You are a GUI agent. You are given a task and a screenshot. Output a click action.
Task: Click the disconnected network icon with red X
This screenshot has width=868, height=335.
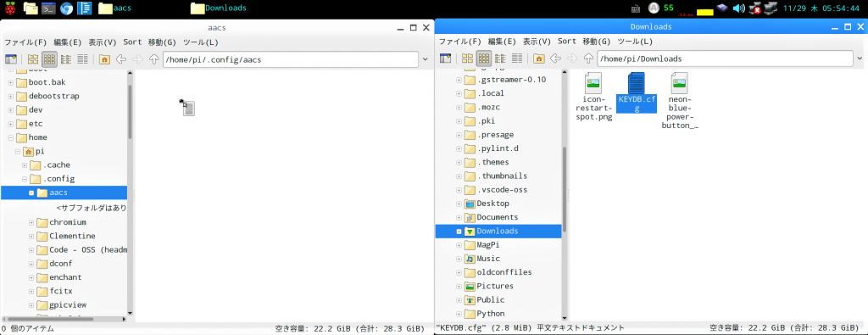coord(754,8)
